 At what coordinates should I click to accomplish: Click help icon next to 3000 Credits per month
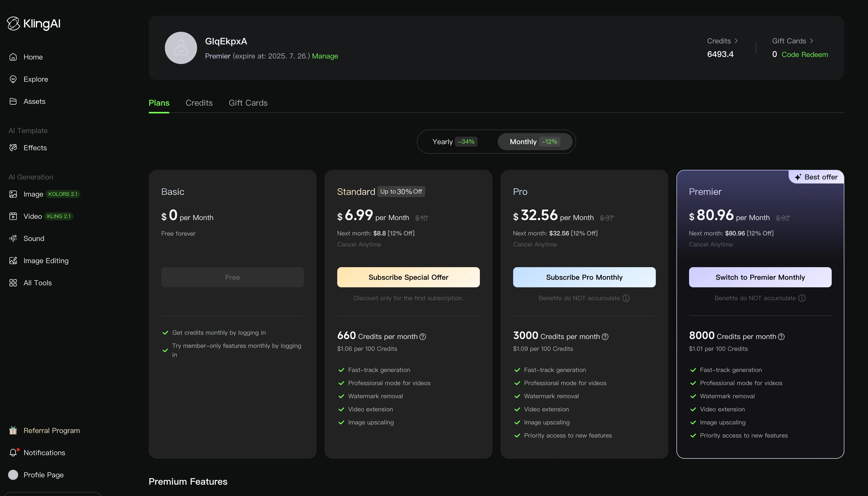[605, 336]
